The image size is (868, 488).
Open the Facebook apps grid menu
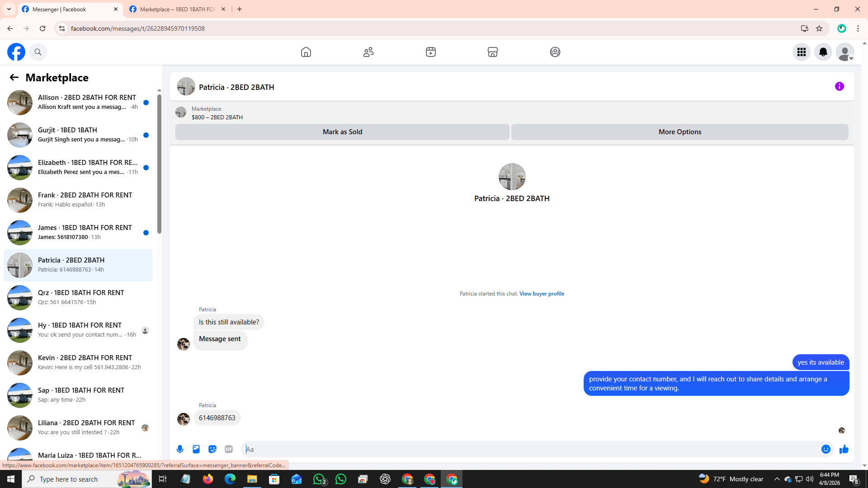pos(801,52)
